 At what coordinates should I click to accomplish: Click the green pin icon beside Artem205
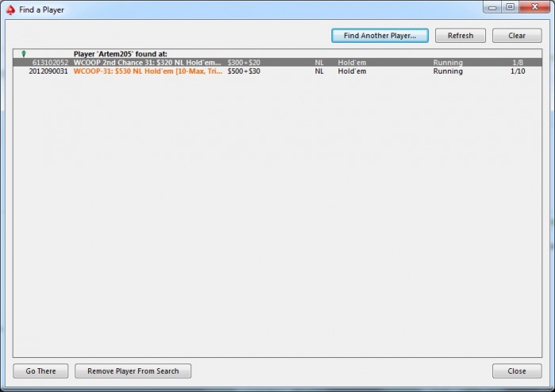[24, 54]
